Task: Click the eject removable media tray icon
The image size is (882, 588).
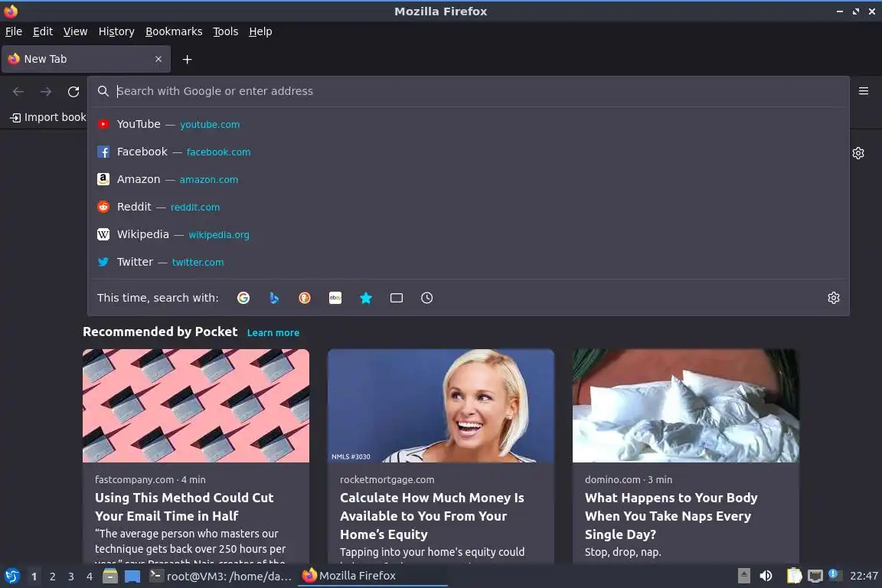Action: tap(743, 576)
